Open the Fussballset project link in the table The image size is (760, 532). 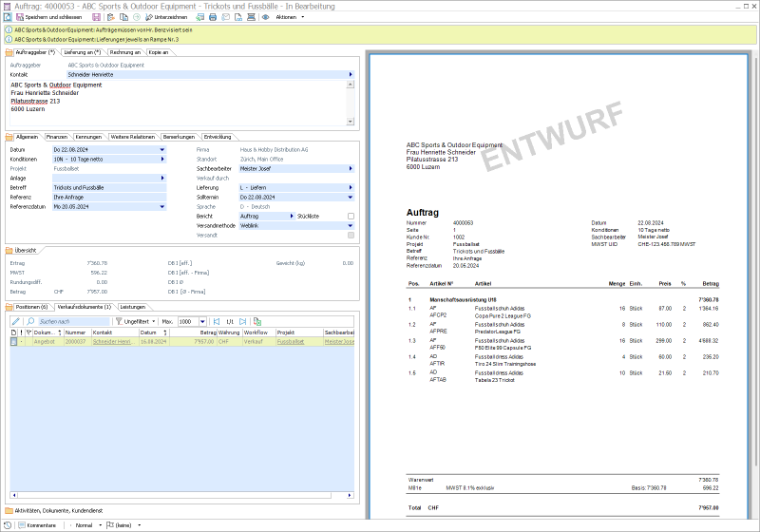pyautogui.click(x=291, y=342)
